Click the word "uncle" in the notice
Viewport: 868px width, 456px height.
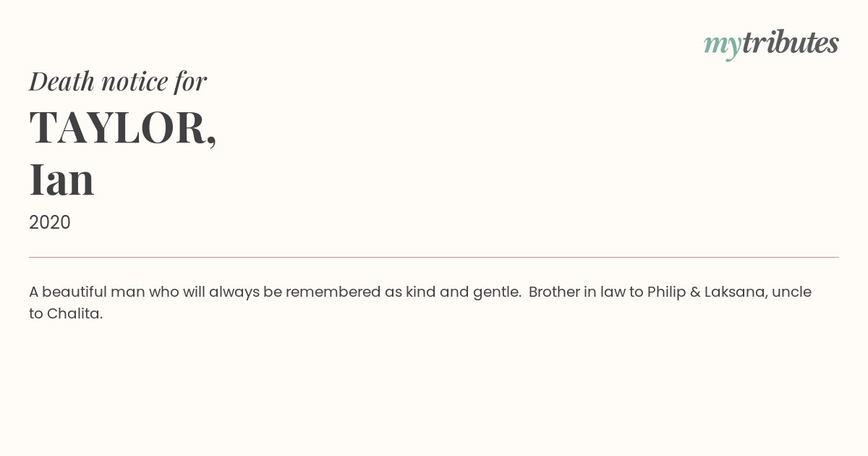[x=791, y=292]
